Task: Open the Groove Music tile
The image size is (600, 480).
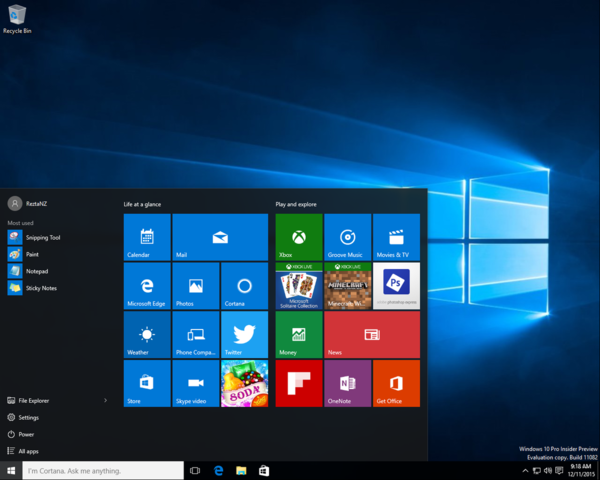Action: point(347,237)
